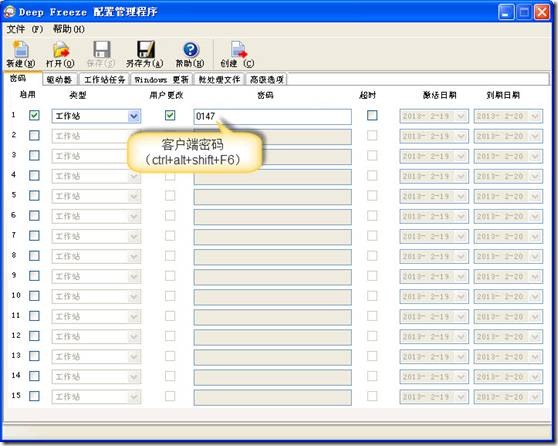Minimize the Deep Freeze window
This screenshot has width=558, height=446.
(x=506, y=12)
